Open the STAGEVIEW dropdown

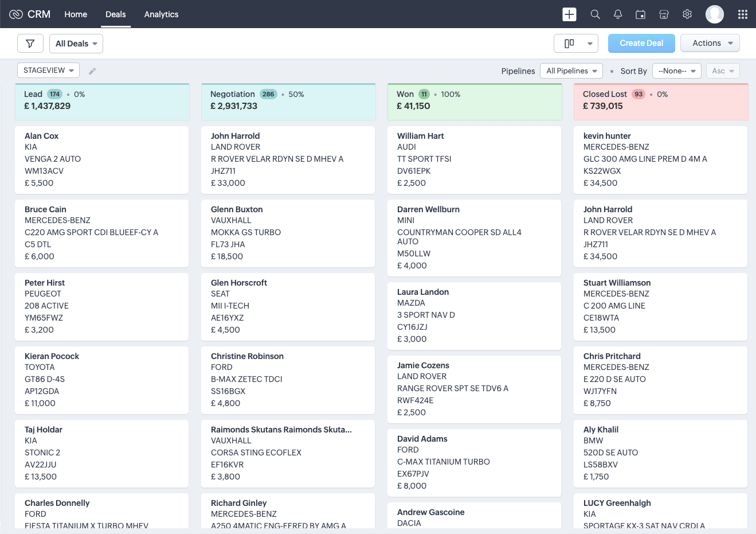coord(48,71)
